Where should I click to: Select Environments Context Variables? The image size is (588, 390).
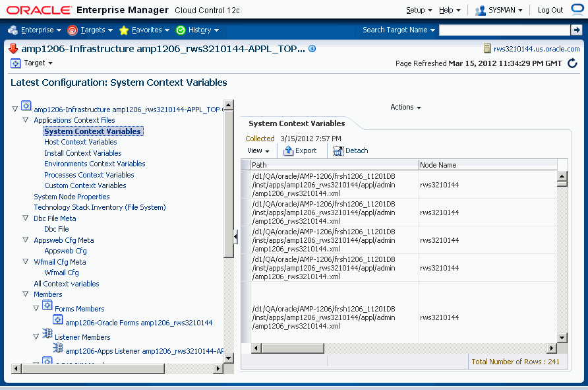pyautogui.click(x=95, y=164)
